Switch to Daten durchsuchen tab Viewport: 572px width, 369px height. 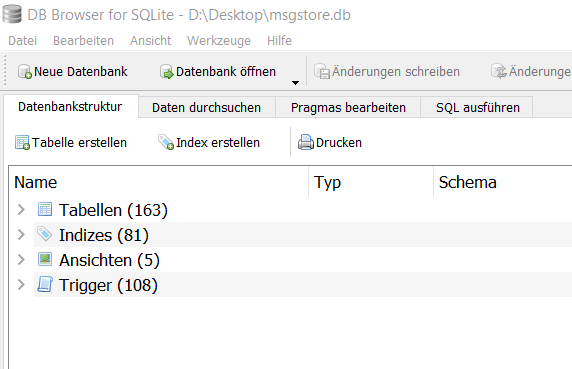206,108
